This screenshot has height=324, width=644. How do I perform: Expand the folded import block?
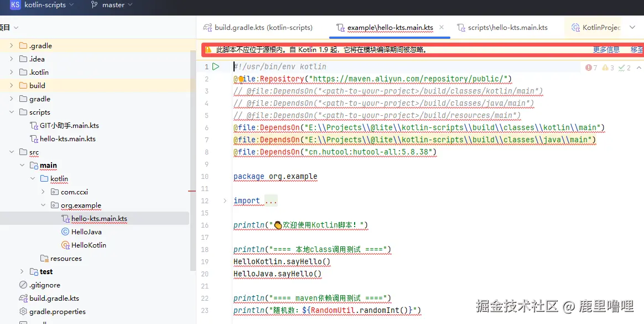click(225, 200)
